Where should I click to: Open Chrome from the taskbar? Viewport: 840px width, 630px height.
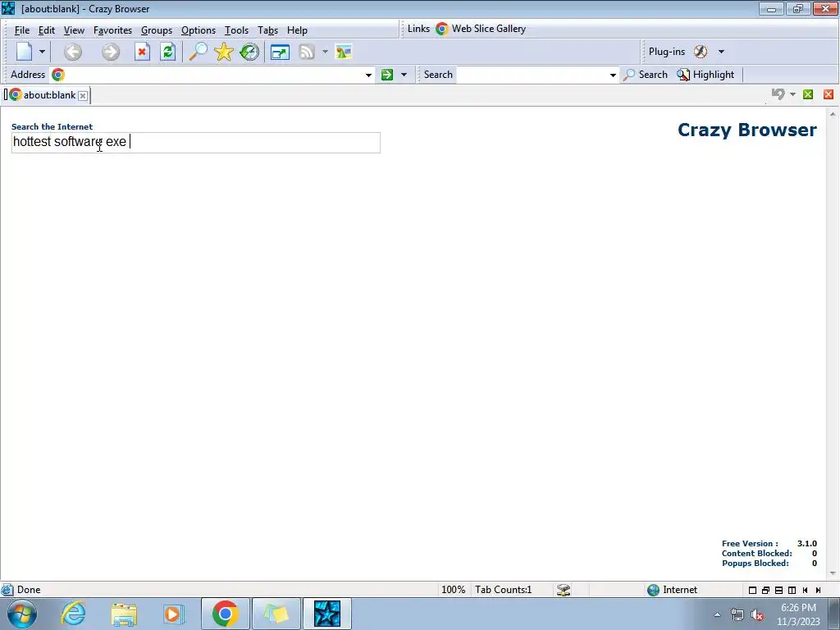coord(225,614)
